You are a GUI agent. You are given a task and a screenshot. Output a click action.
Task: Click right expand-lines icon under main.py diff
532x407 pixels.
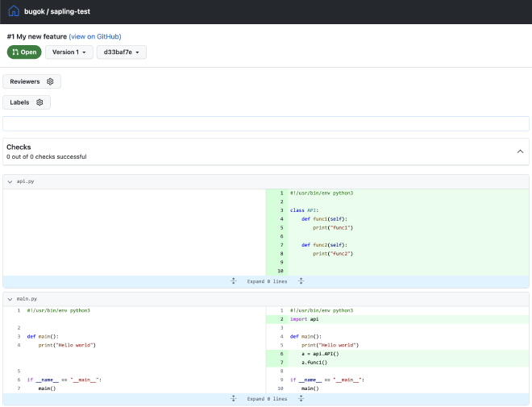[301, 398]
